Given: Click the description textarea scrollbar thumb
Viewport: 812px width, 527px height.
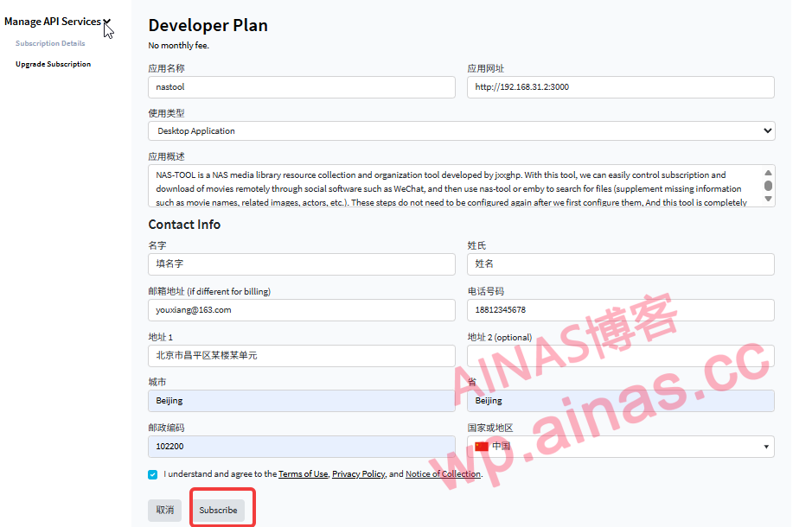Looking at the screenshot, I should pyautogui.click(x=768, y=186).
